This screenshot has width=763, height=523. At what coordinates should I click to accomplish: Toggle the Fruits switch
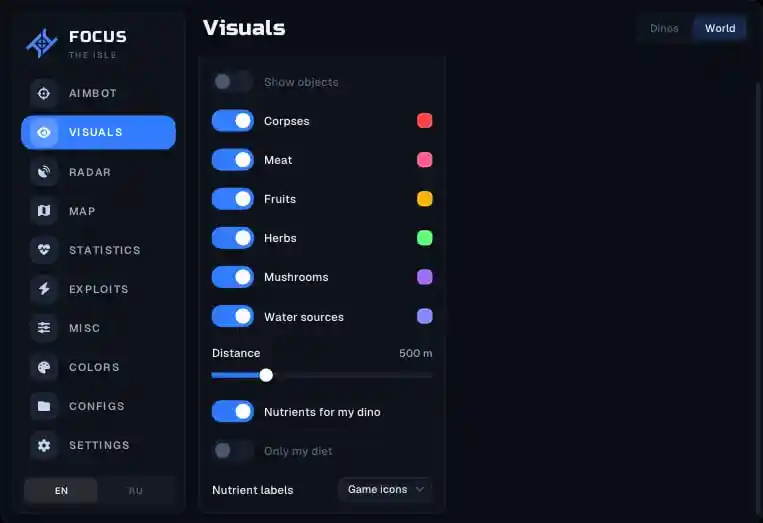click(x=233, y=199)
